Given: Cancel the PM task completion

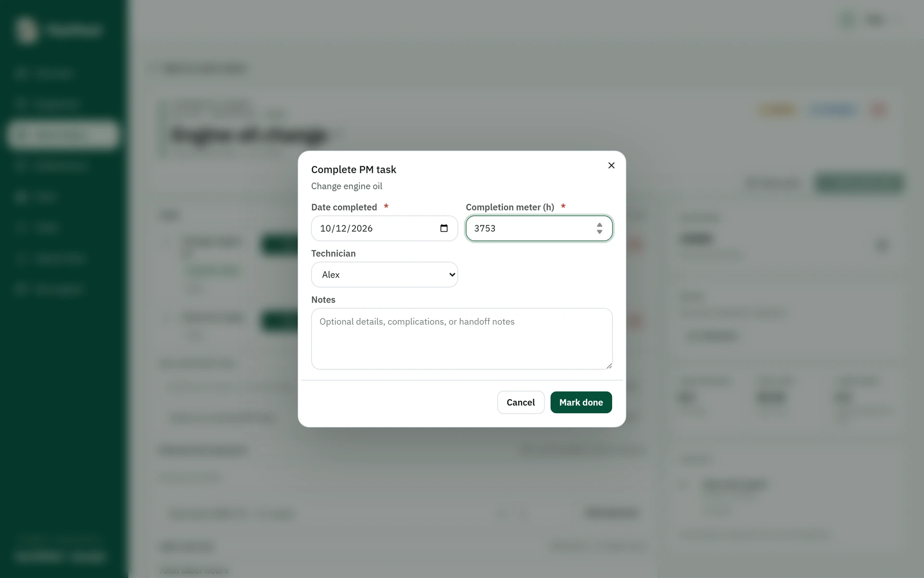Looking at the screenshot, I should tap(521, 402).
